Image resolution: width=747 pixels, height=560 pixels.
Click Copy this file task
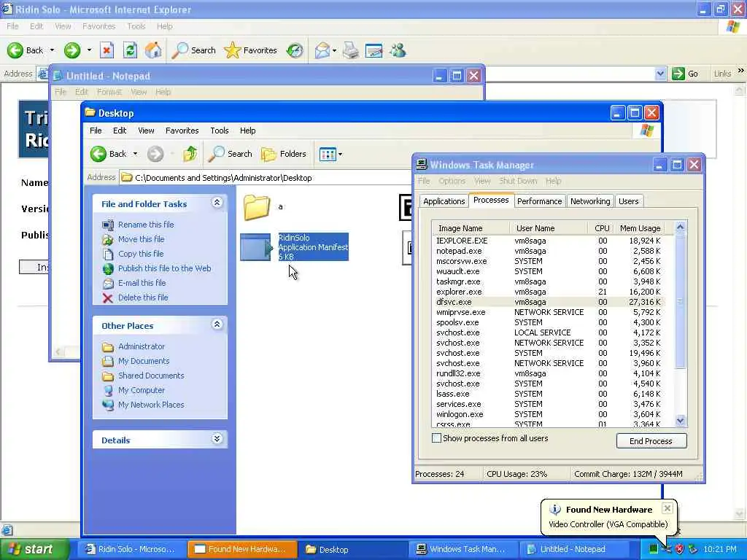pos(141,254)
